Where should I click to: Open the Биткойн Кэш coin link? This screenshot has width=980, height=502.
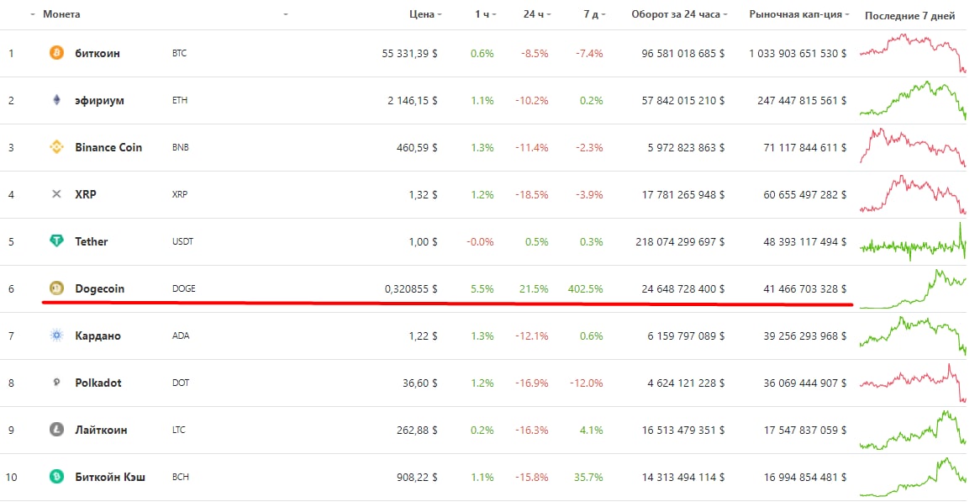click(x=110, y=477)
